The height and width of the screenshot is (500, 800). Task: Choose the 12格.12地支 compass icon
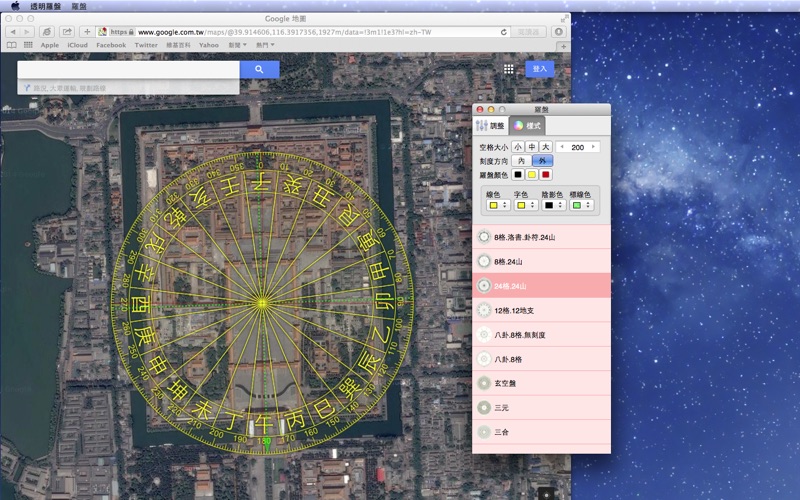coord(484,310)
